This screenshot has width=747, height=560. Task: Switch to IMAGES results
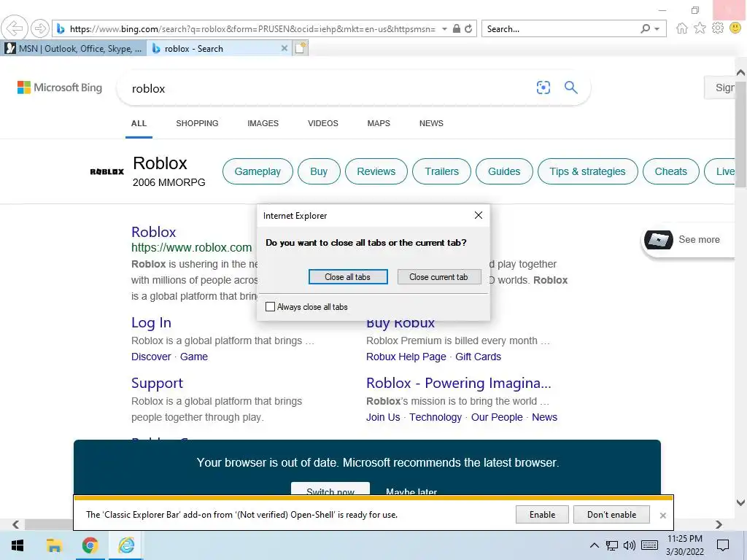click(x=263, y=123)
